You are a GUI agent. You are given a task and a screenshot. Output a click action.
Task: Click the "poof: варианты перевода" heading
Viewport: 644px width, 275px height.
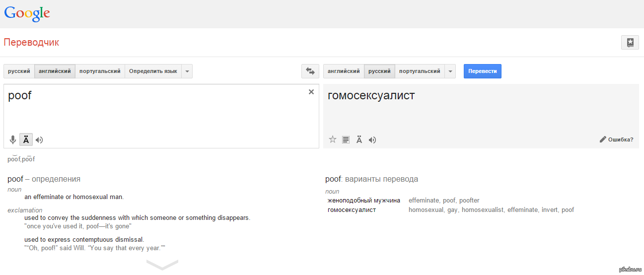(x=371, y=179)
